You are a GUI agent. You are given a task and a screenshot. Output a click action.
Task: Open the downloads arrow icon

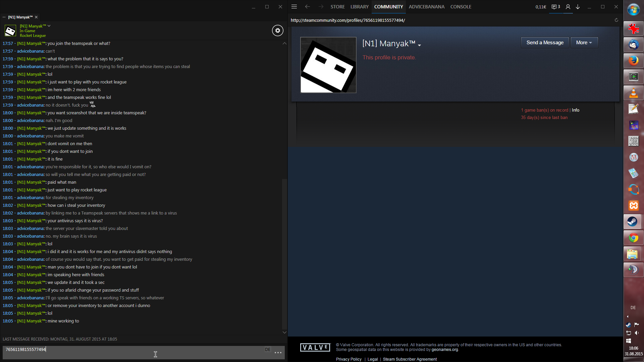tap(578, 7)
